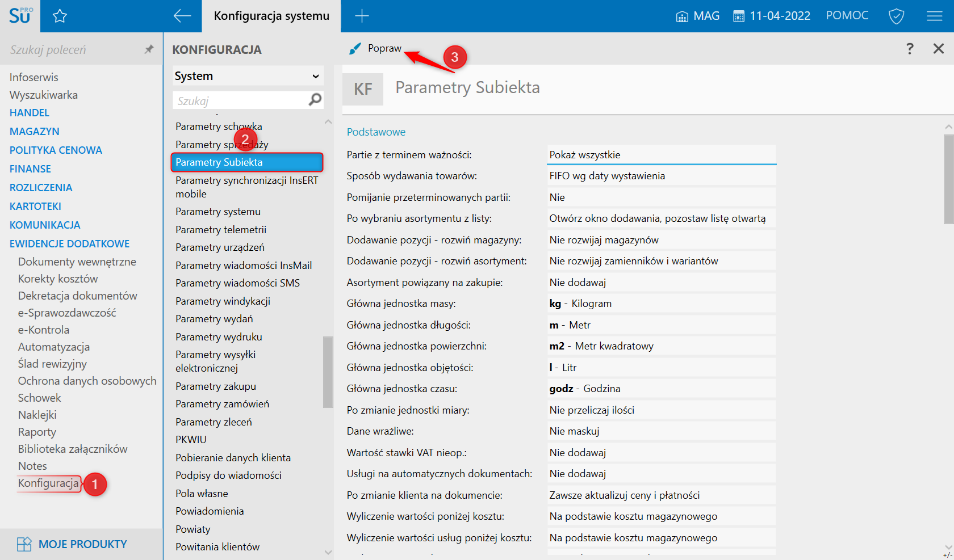Click the Subiekt PRO logo icon
Image resolution: width=954 pixels, height=560 pixels.
(x=20, y=15)
